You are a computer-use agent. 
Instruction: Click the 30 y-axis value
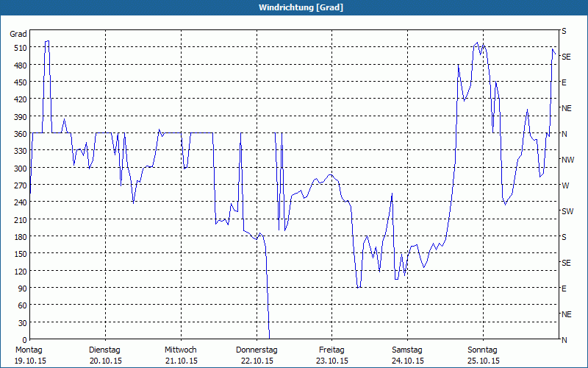23,323
